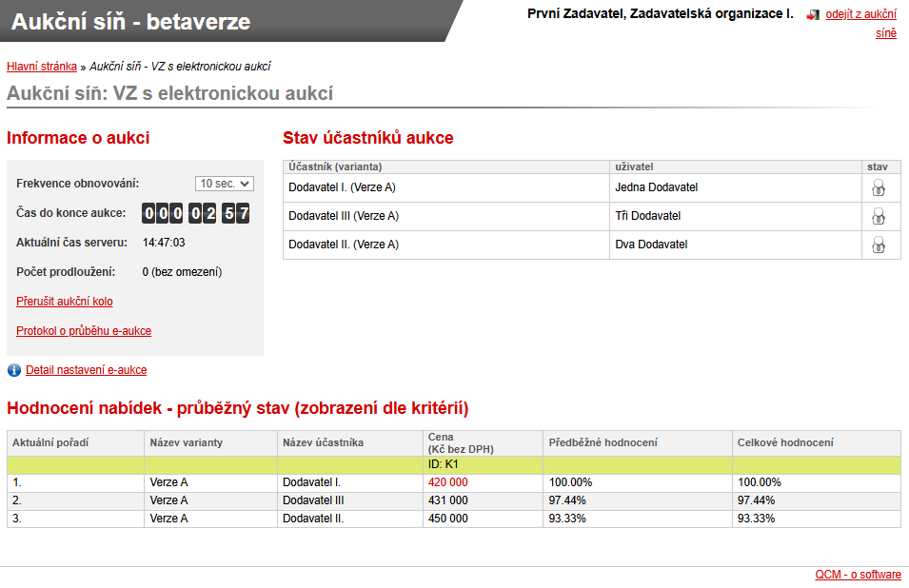The width and height of the screenshot is (909, 588).
Task: Click status icon for Dodavatel I.
Action: [x=879, y=188]
